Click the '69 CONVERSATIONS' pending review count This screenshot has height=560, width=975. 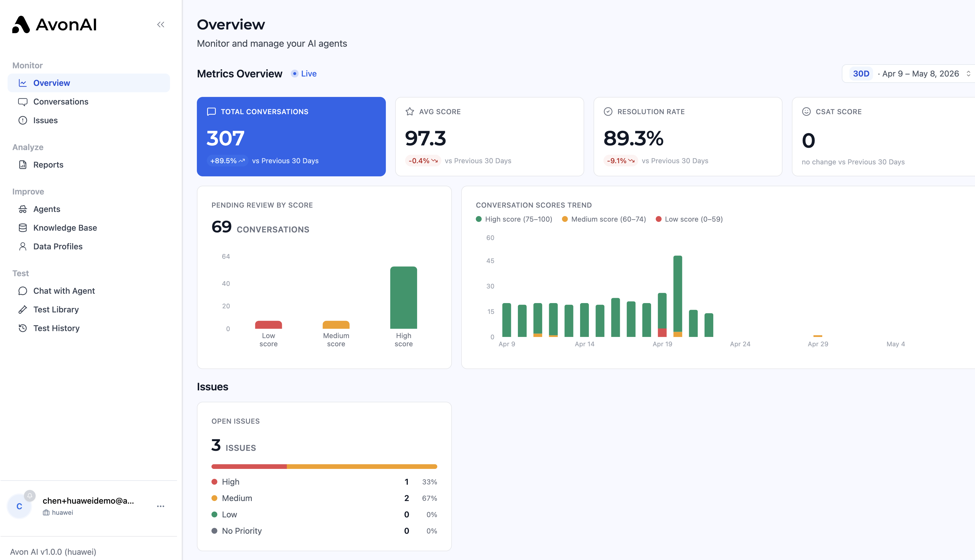pos(260,227)
